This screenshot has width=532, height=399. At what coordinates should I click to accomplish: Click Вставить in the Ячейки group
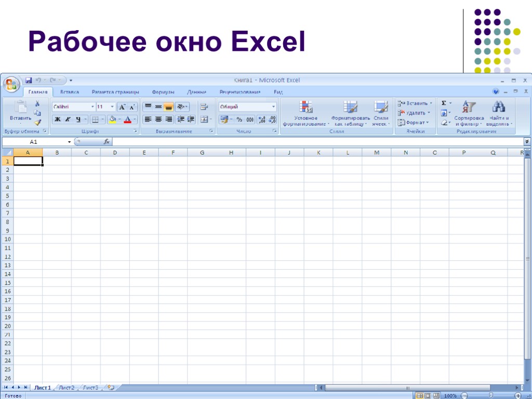coord(415,103)
